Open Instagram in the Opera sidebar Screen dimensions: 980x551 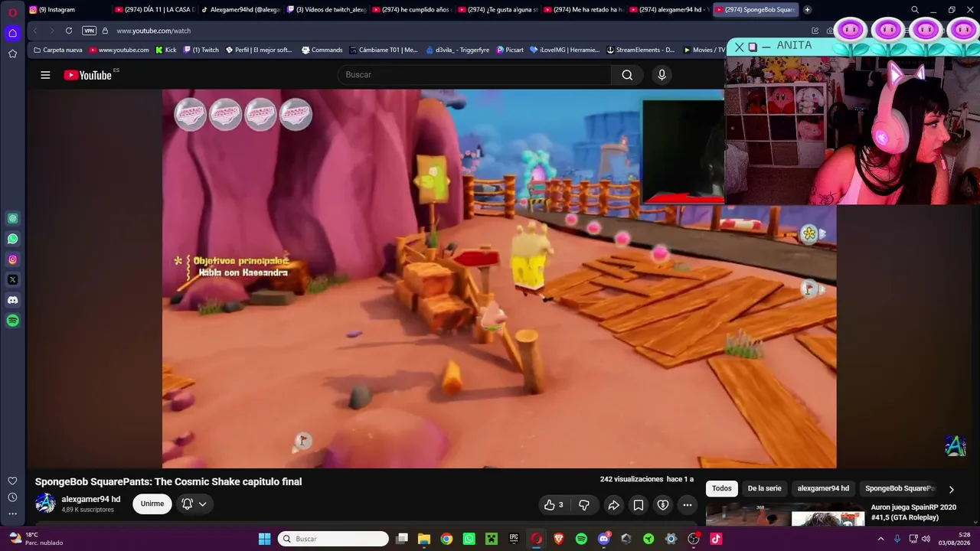tap(12, 259)
